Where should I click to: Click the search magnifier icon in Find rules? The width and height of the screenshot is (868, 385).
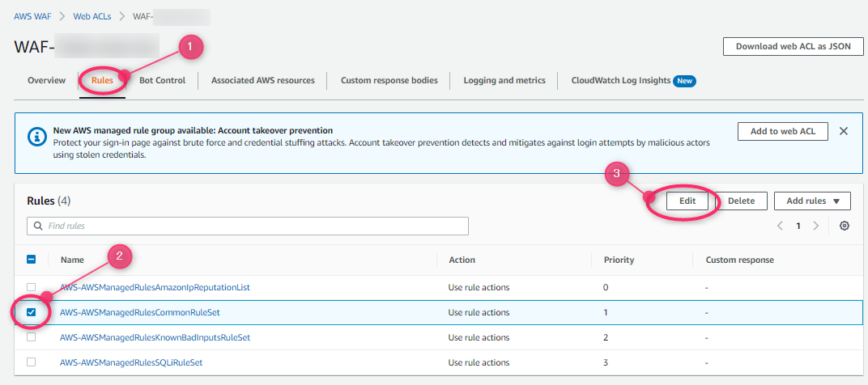coord(37,226)
